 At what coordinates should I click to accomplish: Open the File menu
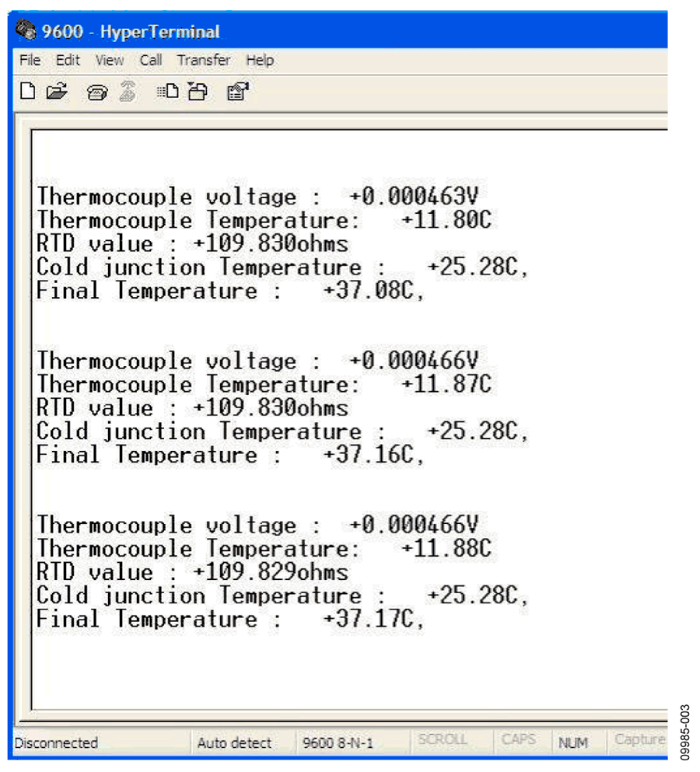coord(30,60)
